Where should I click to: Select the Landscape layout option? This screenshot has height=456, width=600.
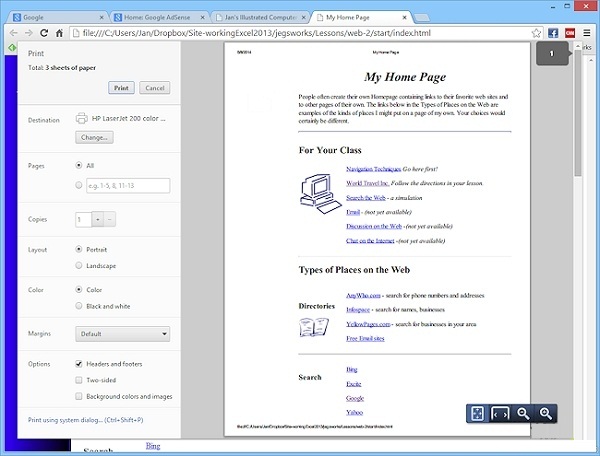pyautogui.click(x=80, y=265)
